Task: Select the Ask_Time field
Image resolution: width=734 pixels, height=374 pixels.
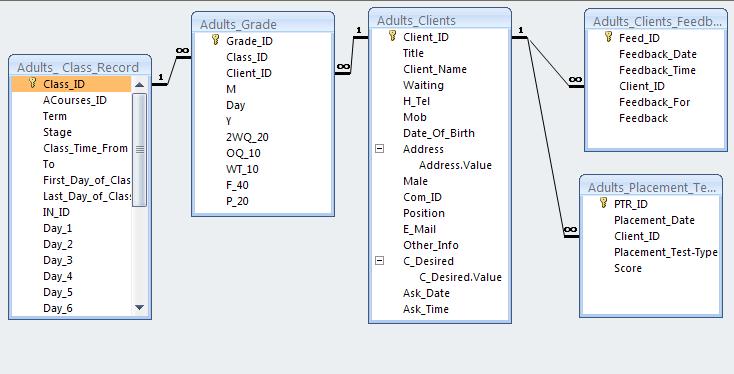Action: coord(426,309)
